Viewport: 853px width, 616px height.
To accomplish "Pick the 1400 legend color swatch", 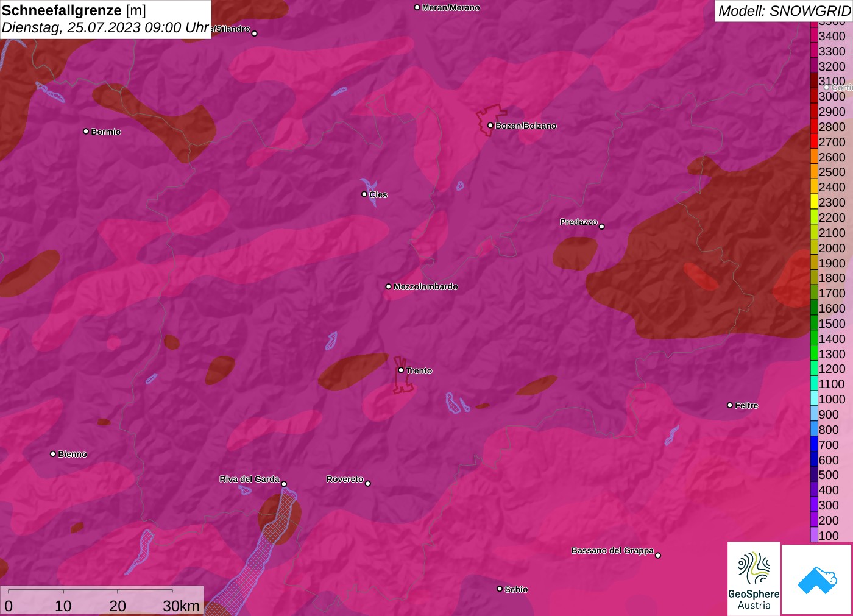I will [814, 339].
